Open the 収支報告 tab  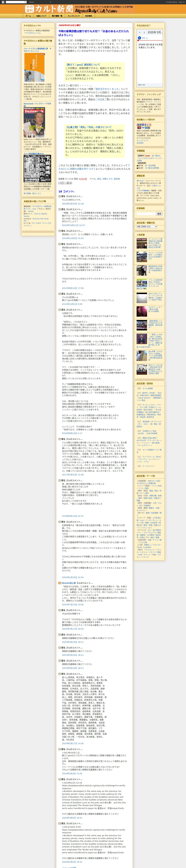pos(89,16)
